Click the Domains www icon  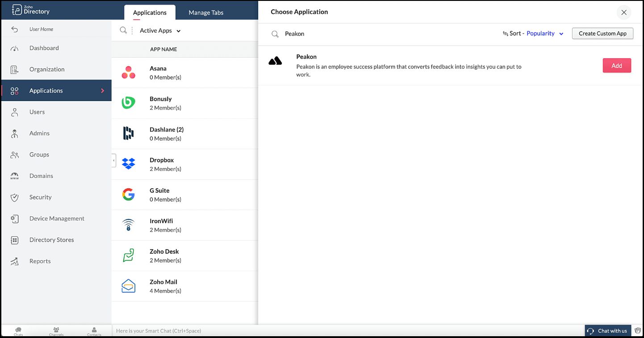pyautogui.click(x=15, y=176)
